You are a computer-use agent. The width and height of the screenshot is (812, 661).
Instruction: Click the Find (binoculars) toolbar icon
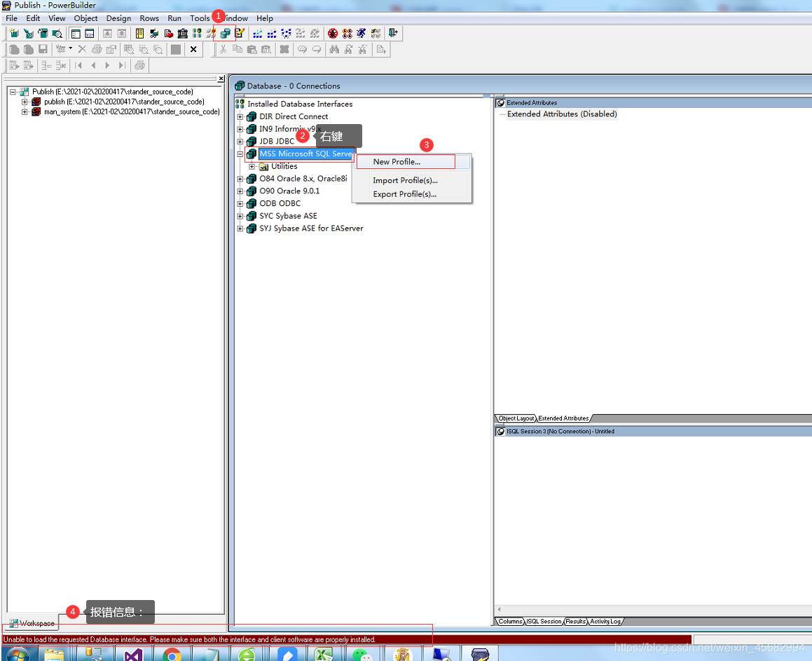pos(335,49)
